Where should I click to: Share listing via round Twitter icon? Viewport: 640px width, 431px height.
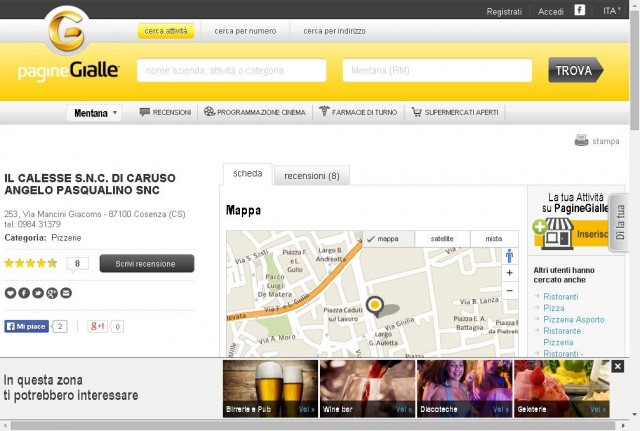coord(38,293)
